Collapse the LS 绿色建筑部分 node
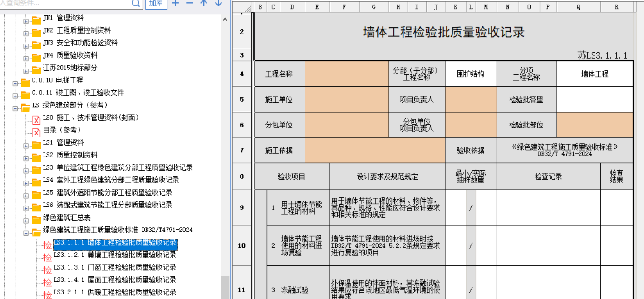 pyautogui.click(x=15, y=108)
